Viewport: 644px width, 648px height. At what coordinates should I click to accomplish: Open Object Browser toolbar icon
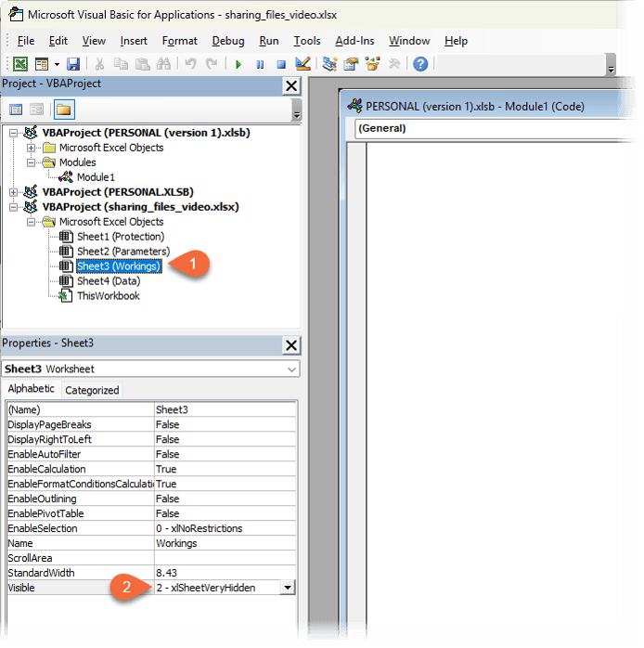(372, 64)
